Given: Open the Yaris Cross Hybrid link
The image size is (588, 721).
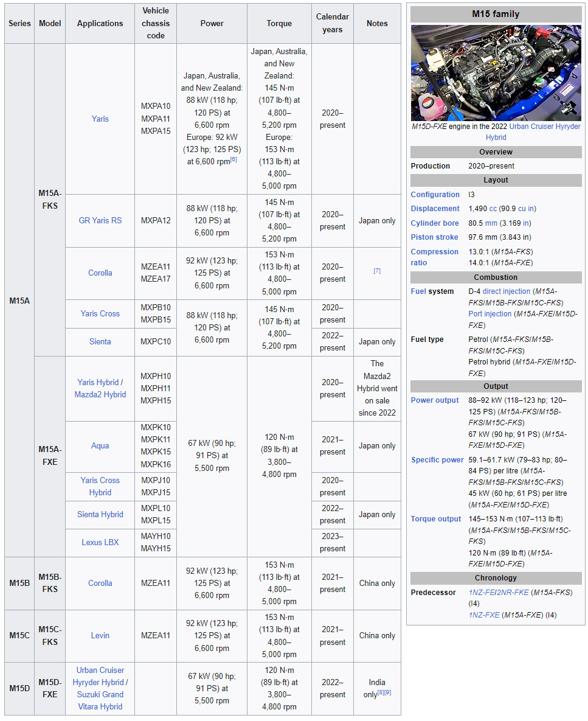Looking at the screenshot, I should (x=100, y=487).
